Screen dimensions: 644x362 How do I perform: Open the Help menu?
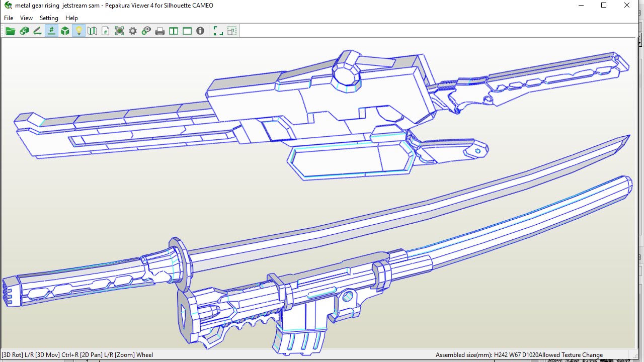click(71, 18)
